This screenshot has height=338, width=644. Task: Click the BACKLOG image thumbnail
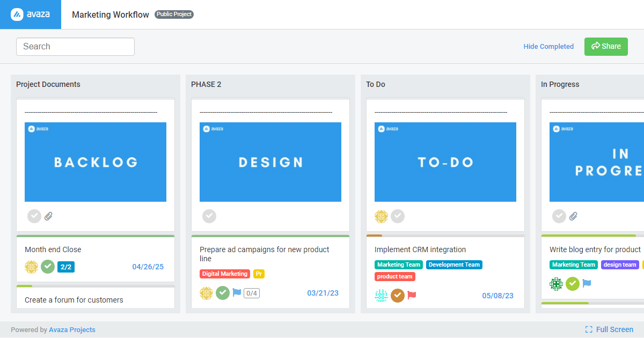coord(96,161)
